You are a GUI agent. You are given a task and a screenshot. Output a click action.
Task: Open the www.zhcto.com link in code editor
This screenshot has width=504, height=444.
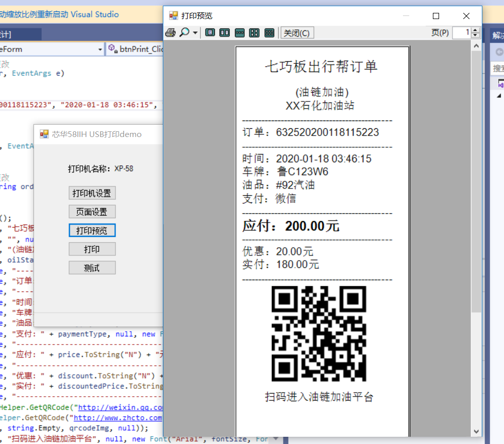coord(118,418)
